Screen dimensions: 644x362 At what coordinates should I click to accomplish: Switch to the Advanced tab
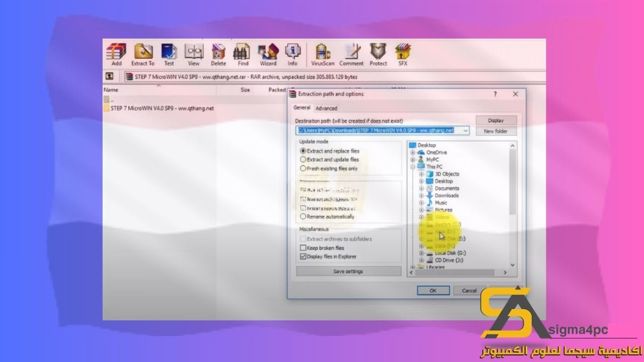pos(327,108)
